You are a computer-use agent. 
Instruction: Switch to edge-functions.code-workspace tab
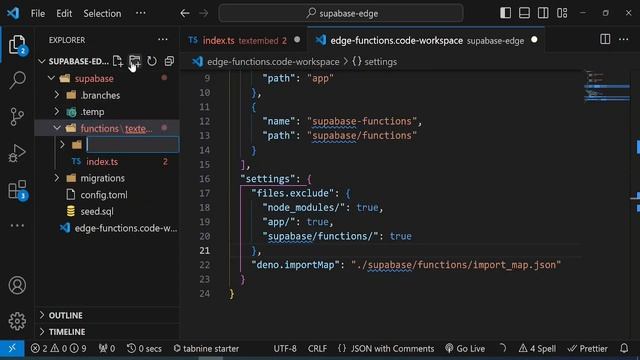click(426, 40)
